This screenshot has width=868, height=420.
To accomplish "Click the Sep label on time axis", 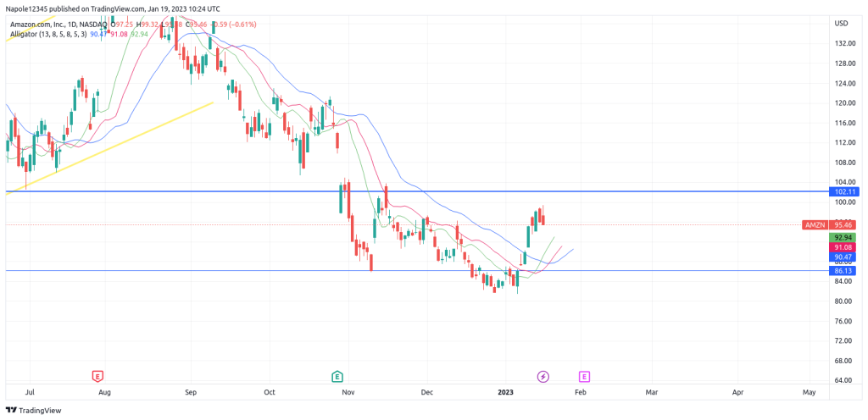I will coord(191,392).
